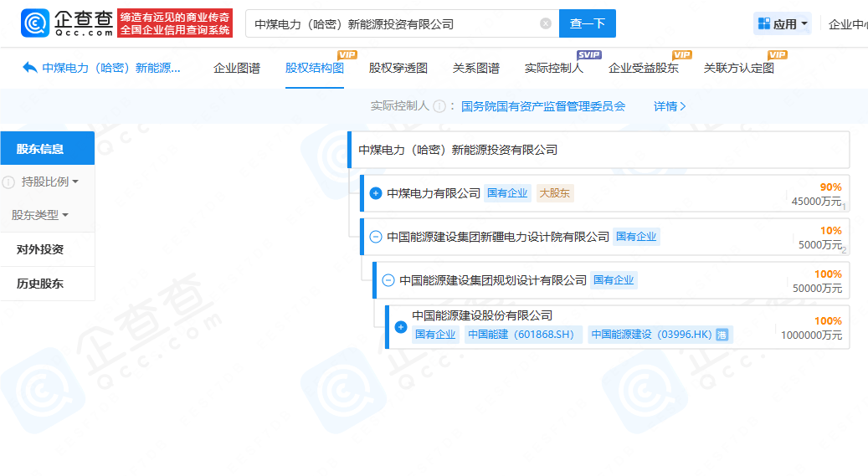Click the root company 中煤电力（哈密）新能源投资有限公司 in the tree
Screen dimensions: 868x476
(458, 150)
